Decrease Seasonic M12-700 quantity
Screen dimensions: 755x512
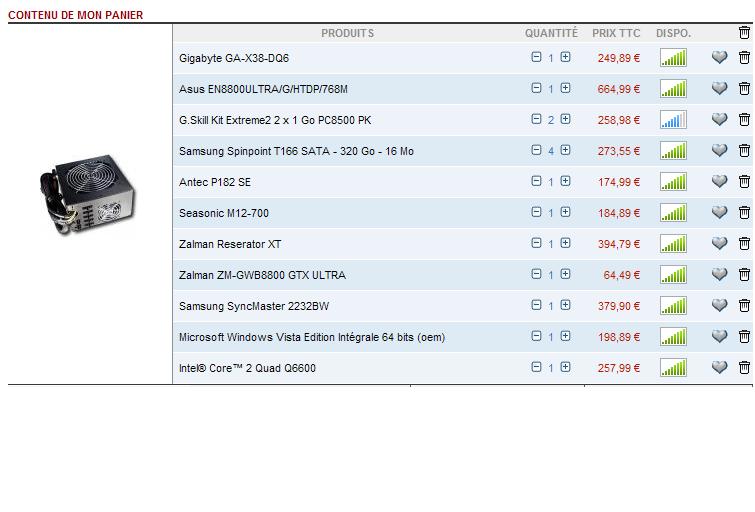(x=536, y=212)
